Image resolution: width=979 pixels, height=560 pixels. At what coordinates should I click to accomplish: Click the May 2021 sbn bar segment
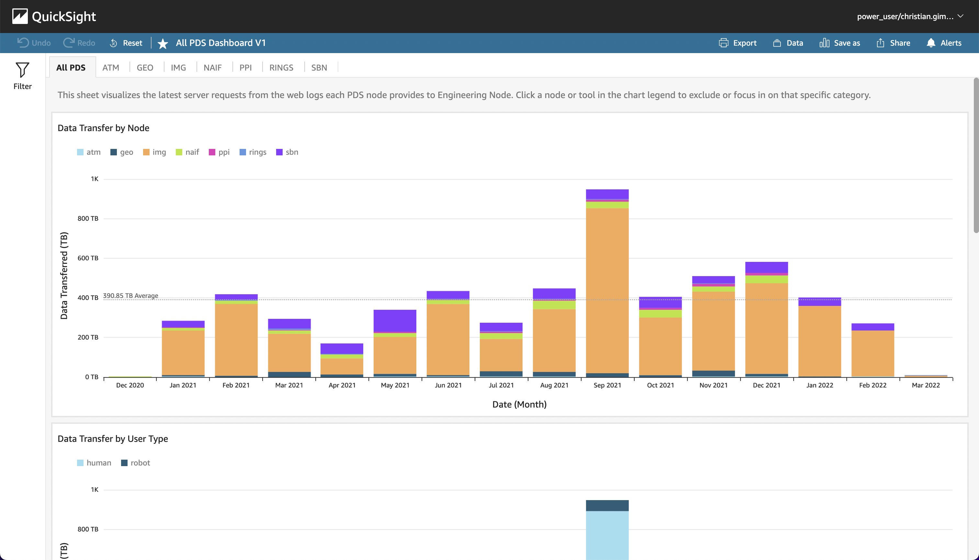395,321
